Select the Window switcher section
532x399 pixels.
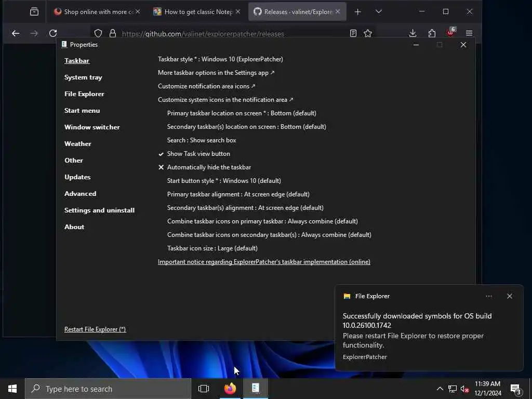[x=92, y=127]
